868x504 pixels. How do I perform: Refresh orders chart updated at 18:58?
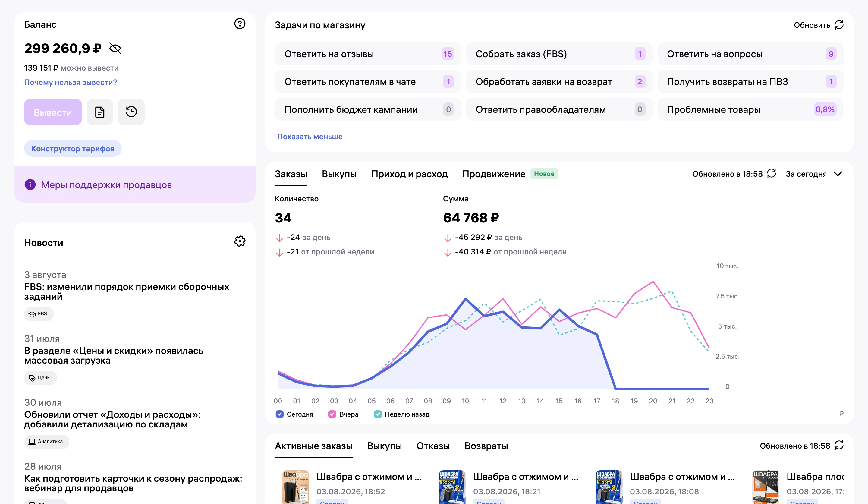pyautogui.click(x=772, y=173)
